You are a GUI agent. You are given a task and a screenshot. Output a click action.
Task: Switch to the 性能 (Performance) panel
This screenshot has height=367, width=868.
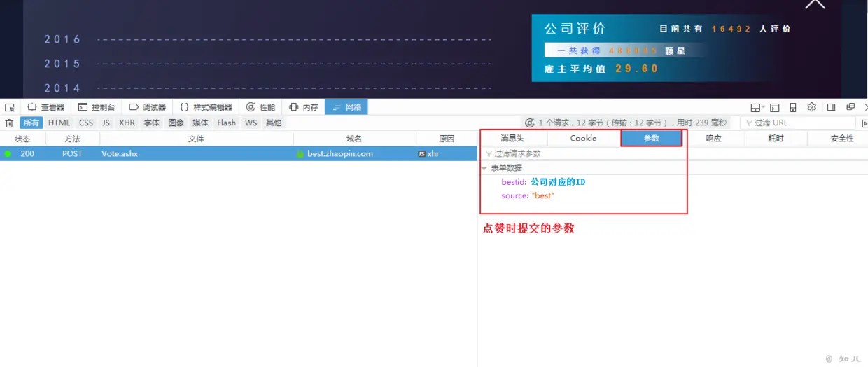260,107
